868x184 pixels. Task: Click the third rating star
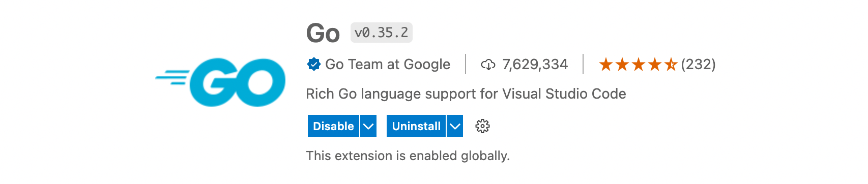pos(638,65)
